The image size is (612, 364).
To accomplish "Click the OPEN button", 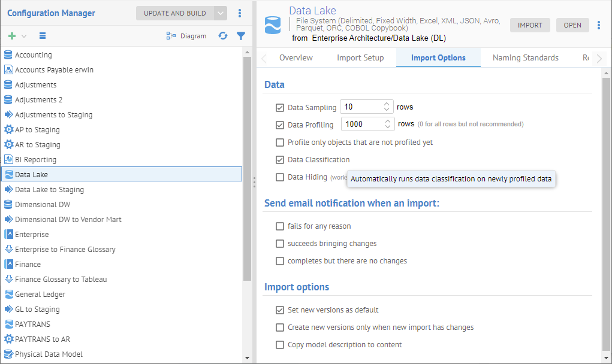I will click(x=572, y=25).
